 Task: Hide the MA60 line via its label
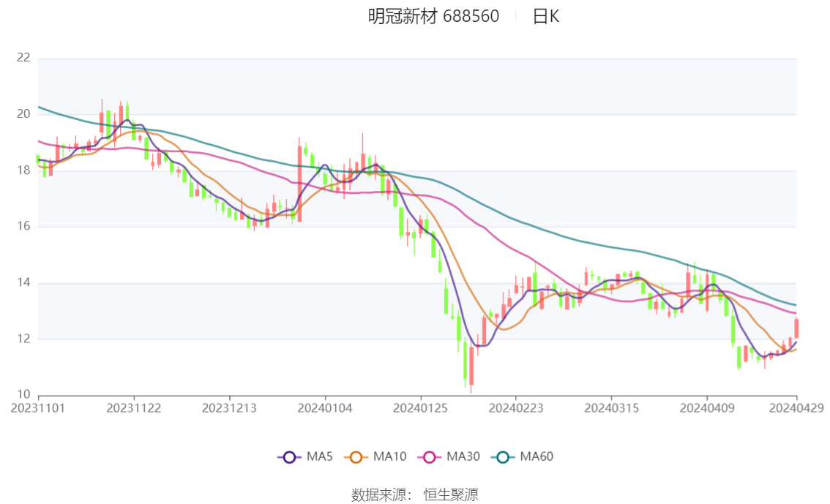coord(536,456)
